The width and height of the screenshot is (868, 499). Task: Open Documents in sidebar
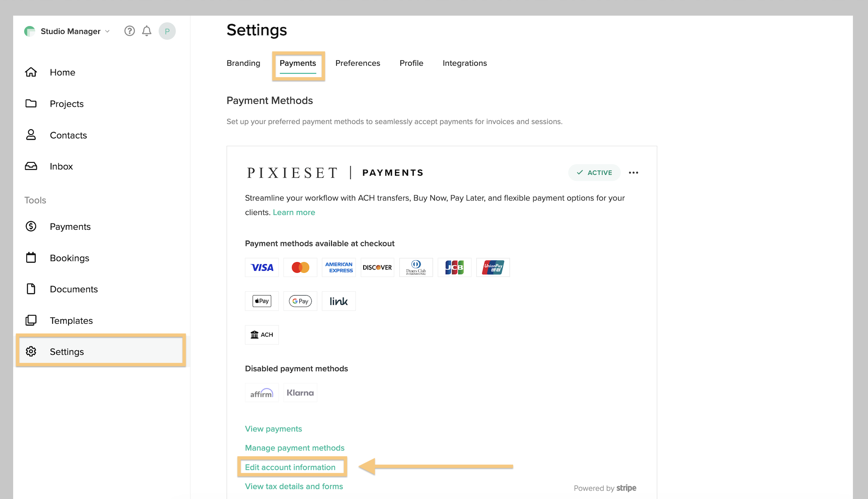point(73,289)
